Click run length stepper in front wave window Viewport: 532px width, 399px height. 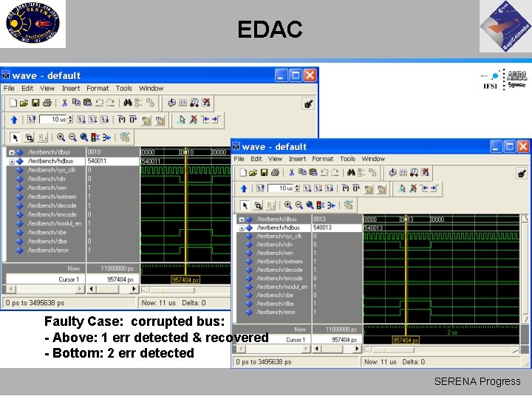[x=297, y=188]
